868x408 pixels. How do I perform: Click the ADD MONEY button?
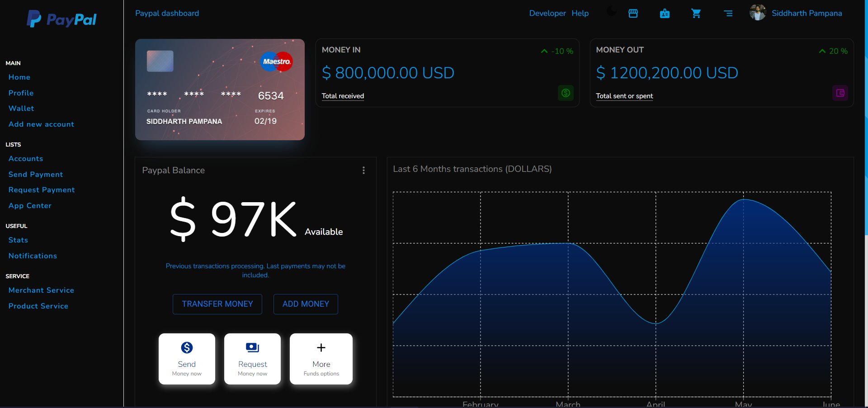pyautogui.click(x=306, y=304)
